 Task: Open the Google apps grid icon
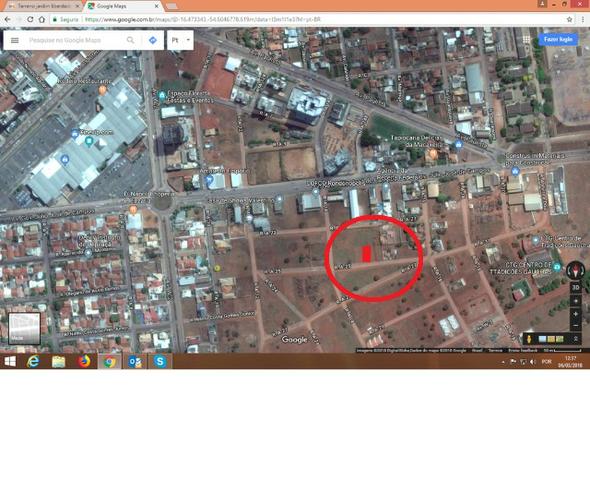coord(526,39)
